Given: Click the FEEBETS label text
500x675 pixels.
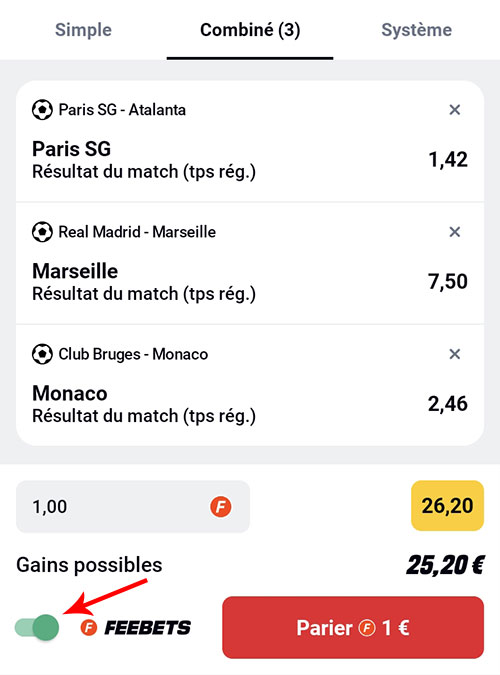Looking at the screenshot, I should click(x=148, y=628).
